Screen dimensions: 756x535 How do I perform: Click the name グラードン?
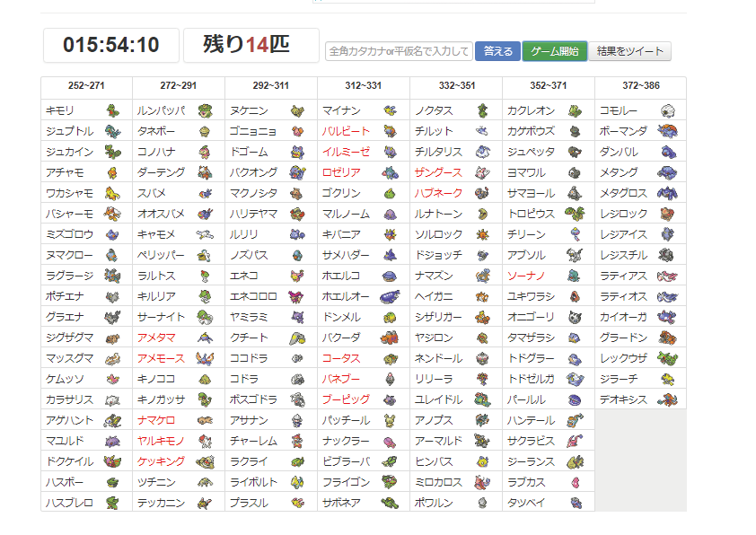(623, 338)
